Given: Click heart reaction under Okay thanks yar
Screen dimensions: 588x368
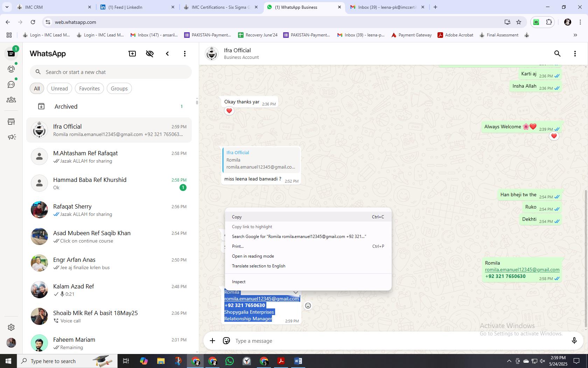Looking at the screenshot, I should click(x=229, y=111).
